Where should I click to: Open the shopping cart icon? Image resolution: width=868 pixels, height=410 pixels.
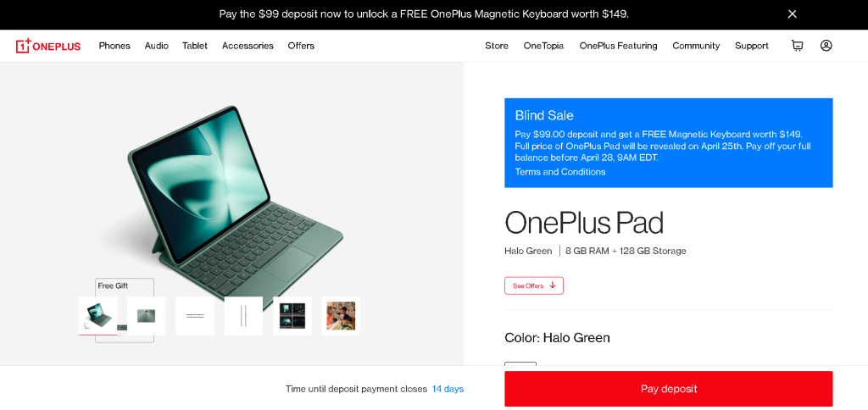click(x=797, y=46)
